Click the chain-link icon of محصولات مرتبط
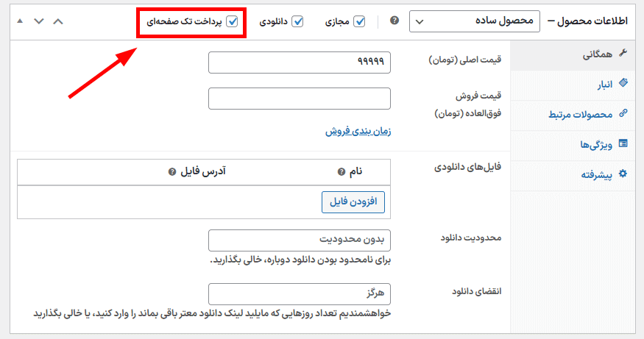Screen dimensions: 644x339 623,114
